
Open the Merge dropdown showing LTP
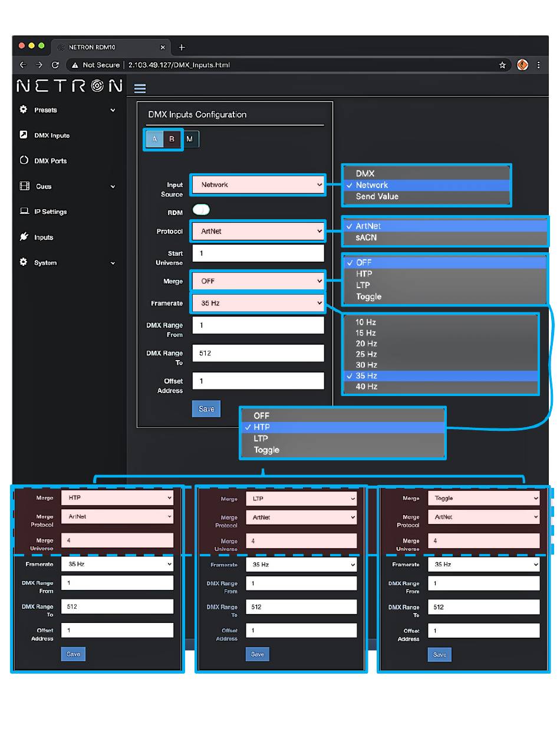tap(301, 499)
